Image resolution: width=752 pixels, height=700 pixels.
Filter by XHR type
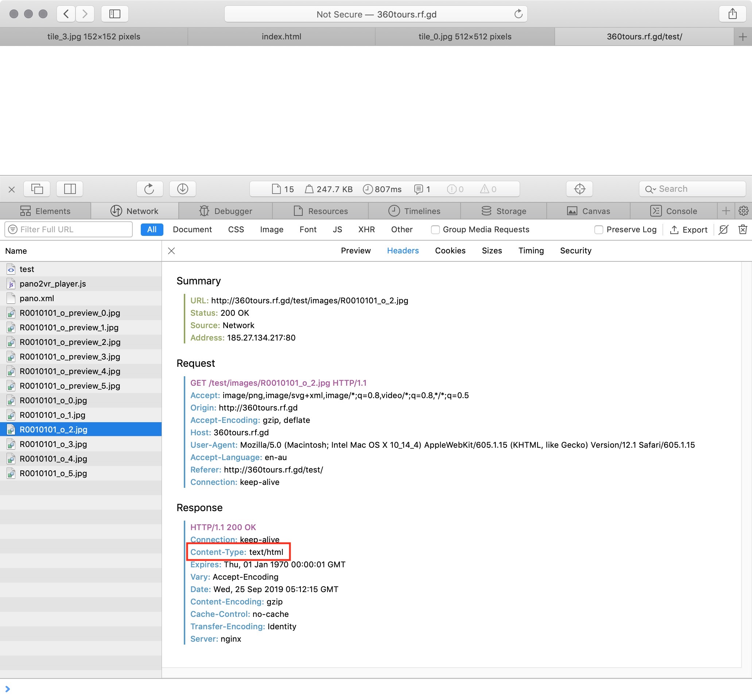pos(367,230)
